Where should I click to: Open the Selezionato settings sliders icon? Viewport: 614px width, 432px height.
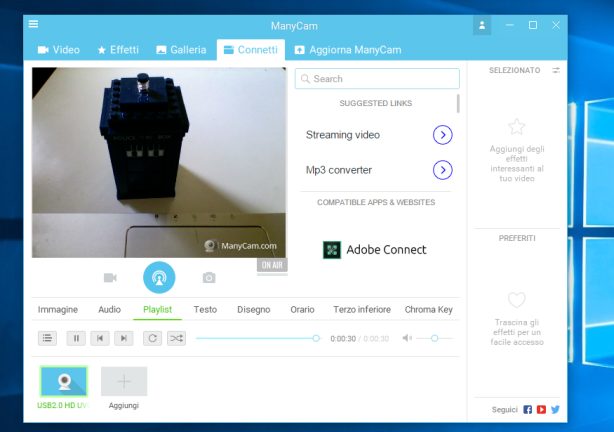[556, 70]
